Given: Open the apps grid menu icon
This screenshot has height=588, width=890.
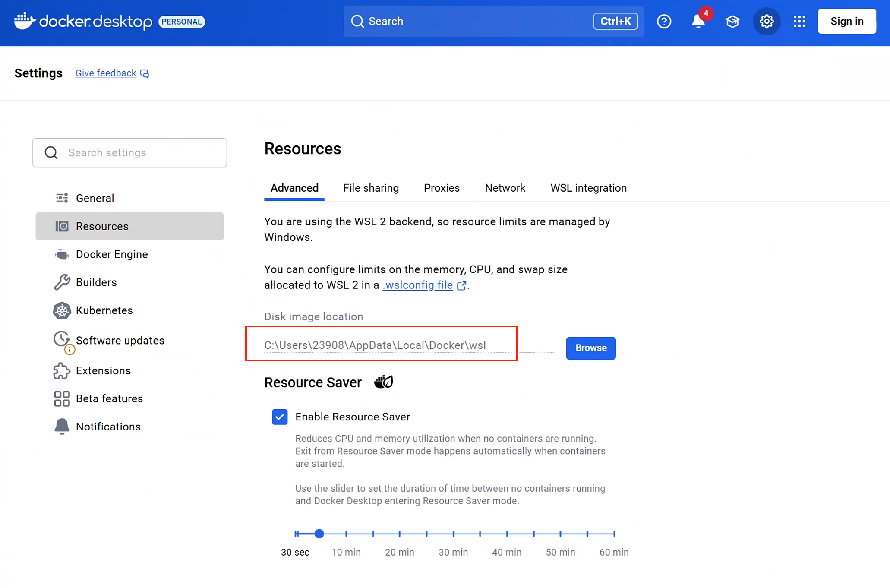Looking at the screenshot, I should point(799,21).
